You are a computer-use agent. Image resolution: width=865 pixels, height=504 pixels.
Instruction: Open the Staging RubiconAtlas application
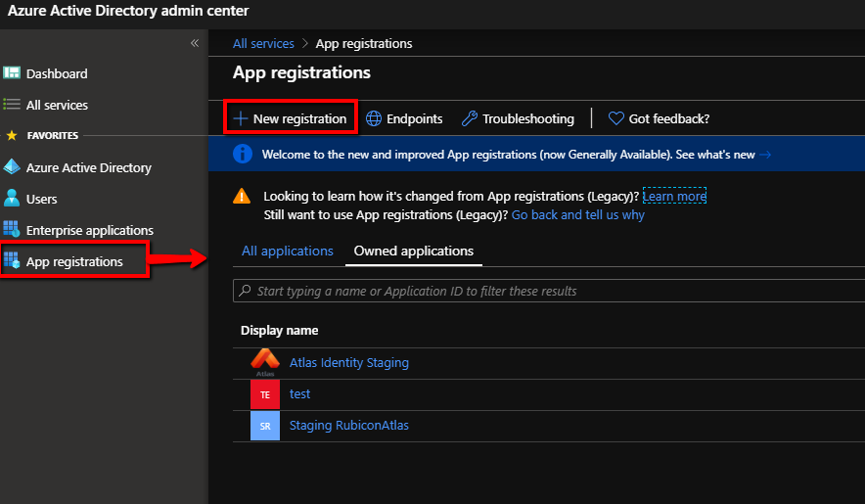click(349, 426)
